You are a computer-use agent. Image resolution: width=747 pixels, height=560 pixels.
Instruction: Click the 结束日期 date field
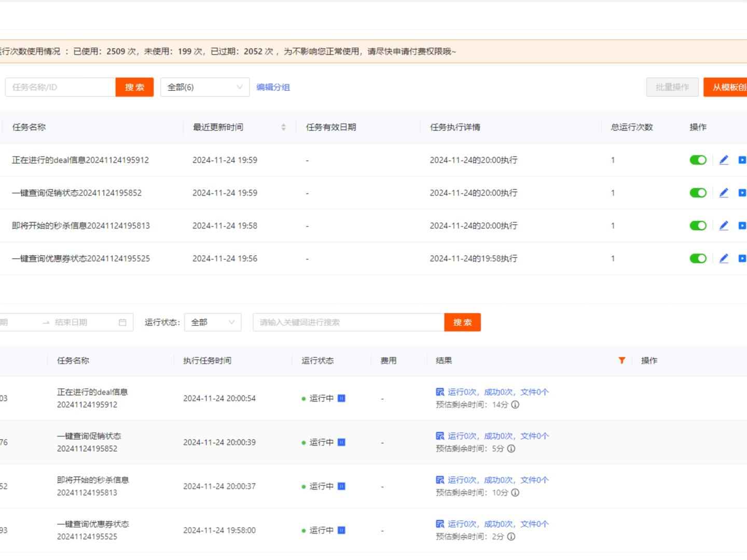click(x=71, y=322)
